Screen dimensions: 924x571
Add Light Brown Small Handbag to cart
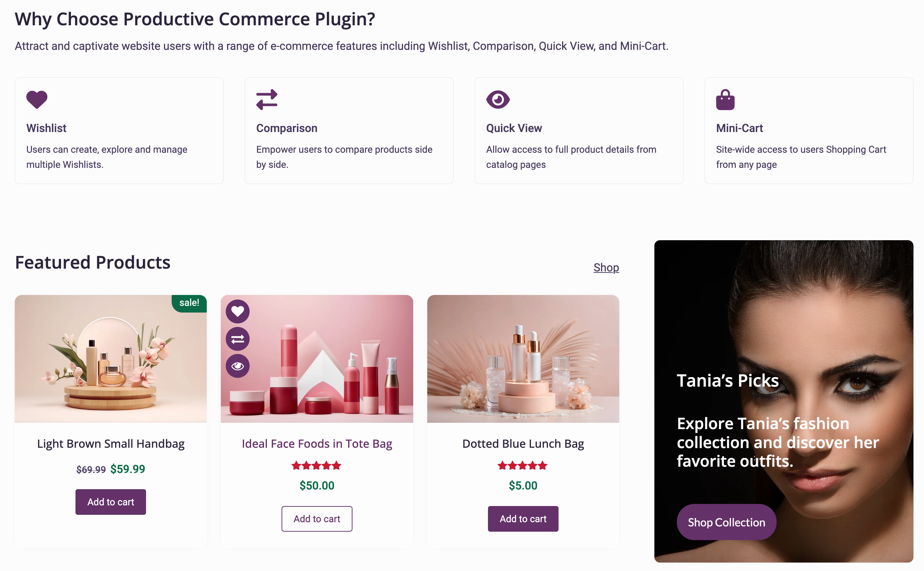pyautogui.click(x=111, y=502)
